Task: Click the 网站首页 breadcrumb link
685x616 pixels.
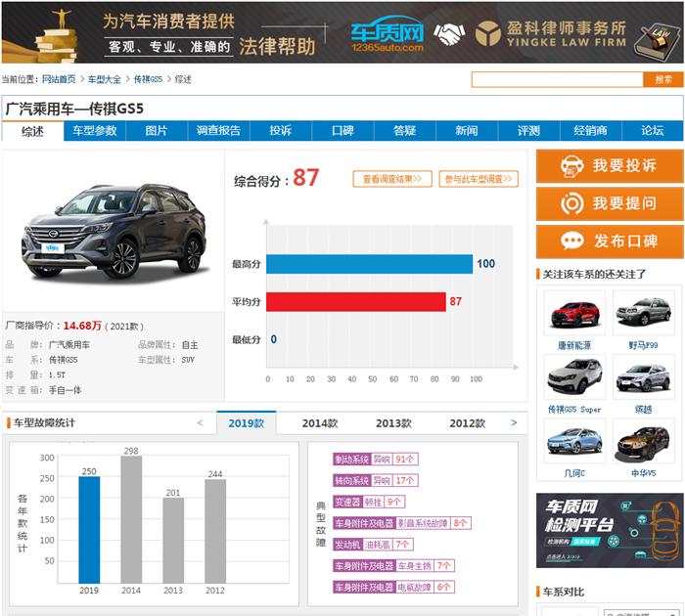Action: 59,79
